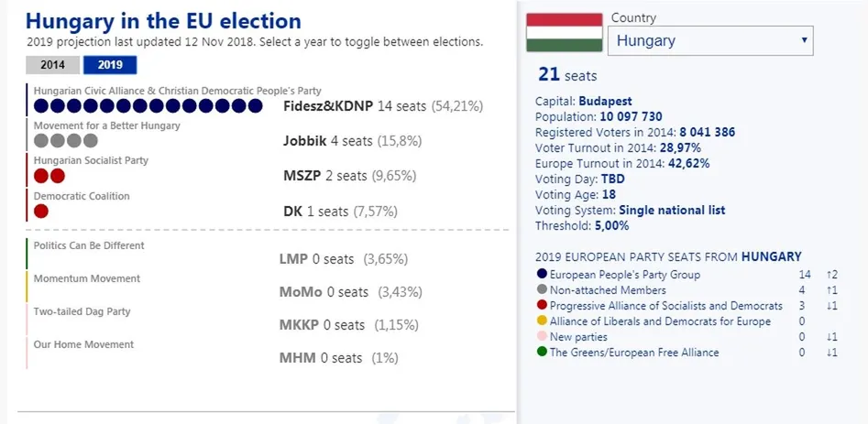Click the Hungary flag icon
Screen dimensions: 868x424
(x=564, y=32)
